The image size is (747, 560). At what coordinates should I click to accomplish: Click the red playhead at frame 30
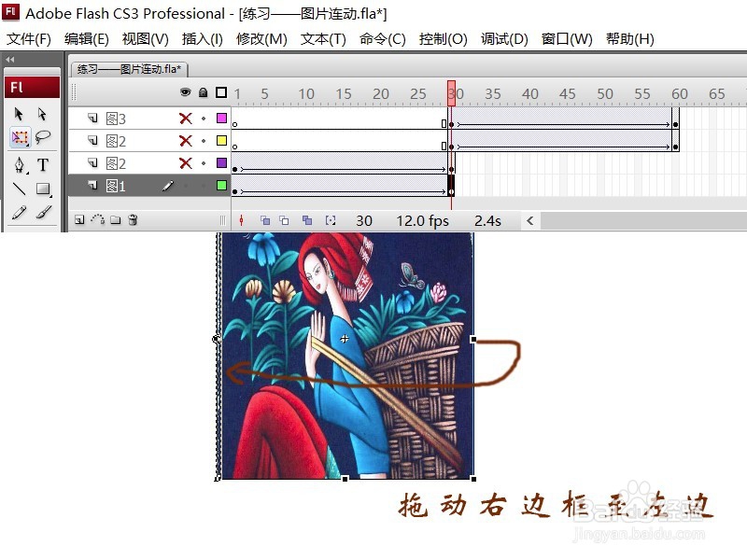(451, 93)
